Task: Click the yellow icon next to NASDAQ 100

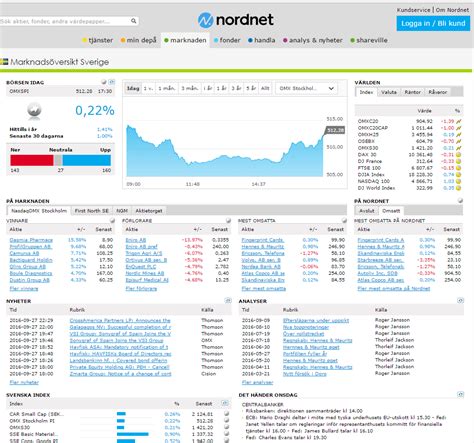Action: tap(459, 181)
